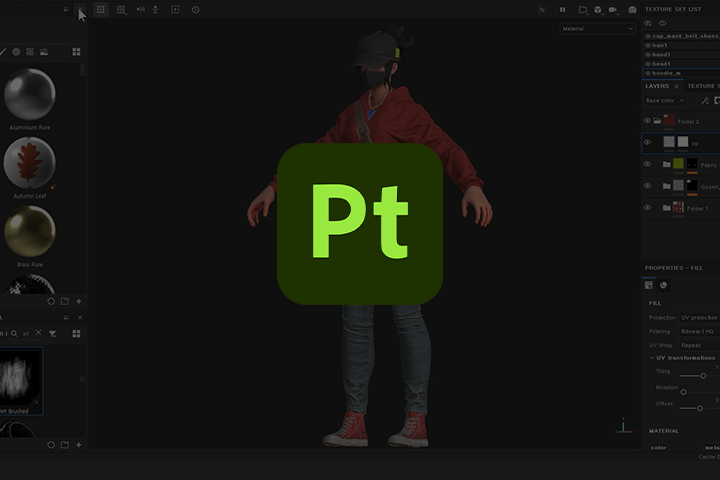The width and height of the screenshot is (720, 480).
Task: Toggle visibility of hand1 texture set
Action: pyautogui.click(x=648, y=55)
